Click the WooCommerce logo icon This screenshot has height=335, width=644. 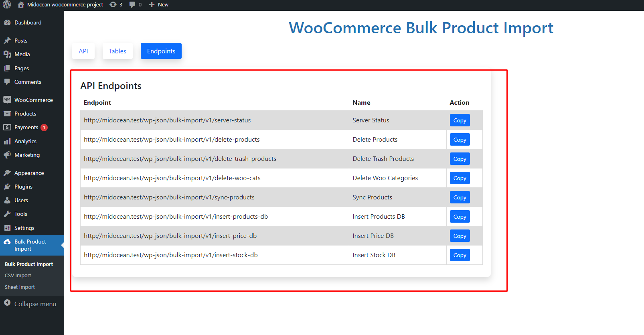pyautogui.click(x=7, y=100)
